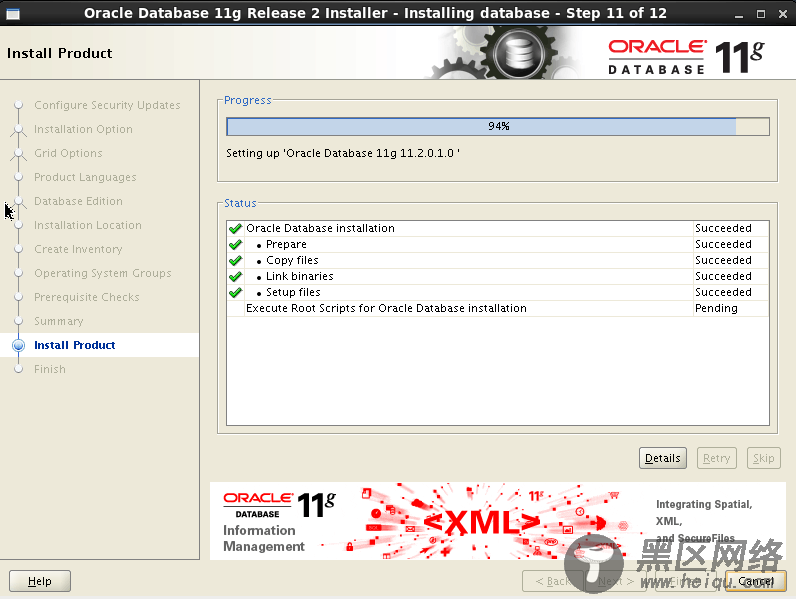Click the Succeeded cell for Link binaries

click(x=731, y=277)
